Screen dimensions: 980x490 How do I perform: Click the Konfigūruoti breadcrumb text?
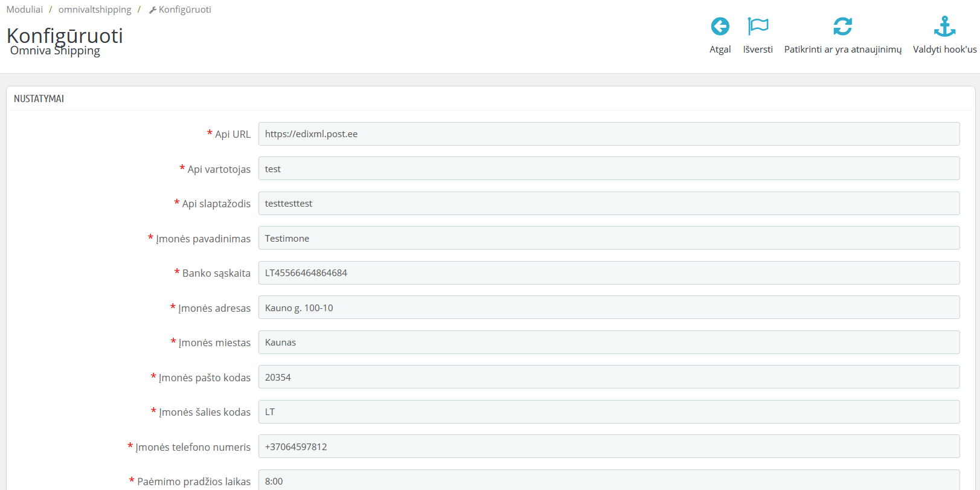(x=185, y=10)
